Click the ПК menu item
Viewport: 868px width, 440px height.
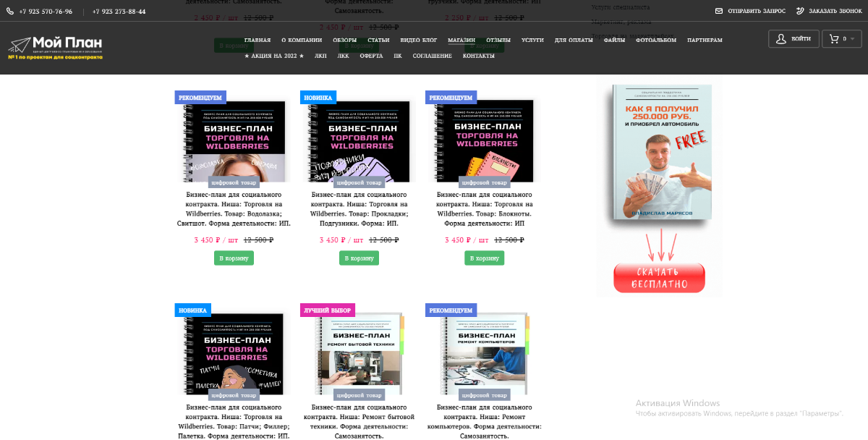point(398,56)
